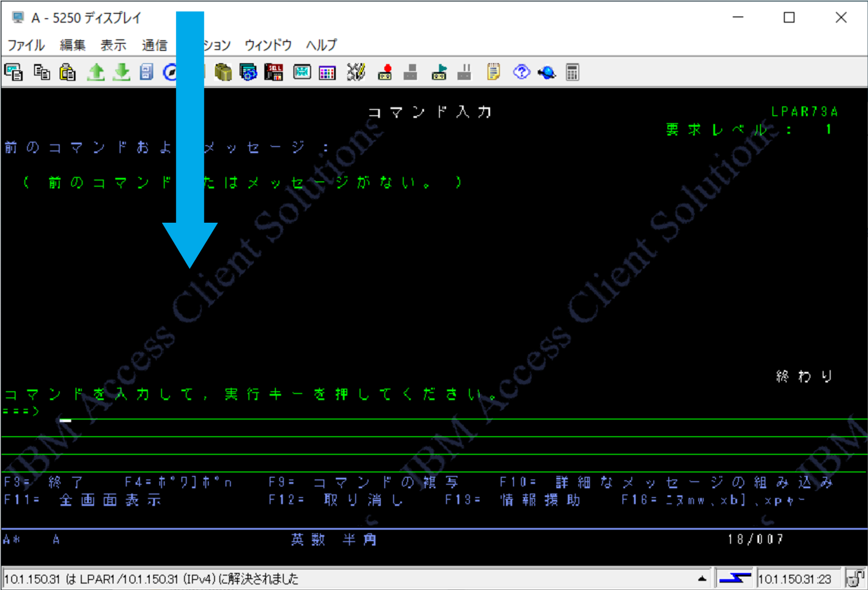Screen dimensions: 868x590
Task: Open the 表示 menu
Action: click(x=113, y=45)
